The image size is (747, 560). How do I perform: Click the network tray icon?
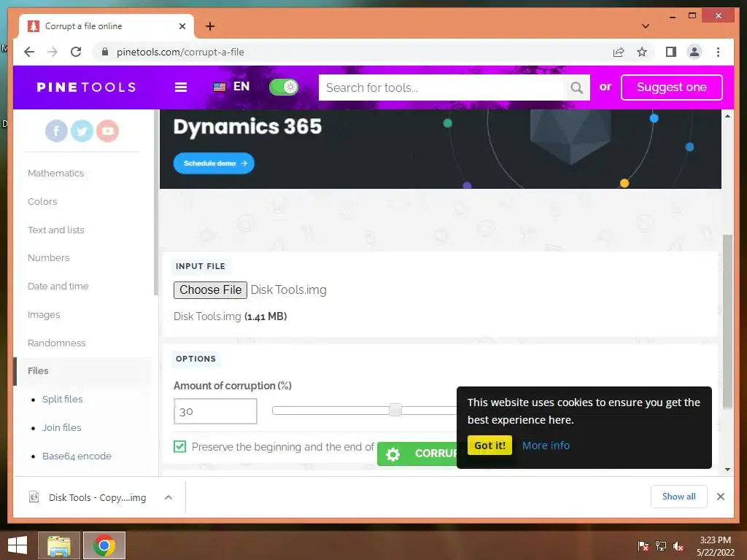click(661, 545)
